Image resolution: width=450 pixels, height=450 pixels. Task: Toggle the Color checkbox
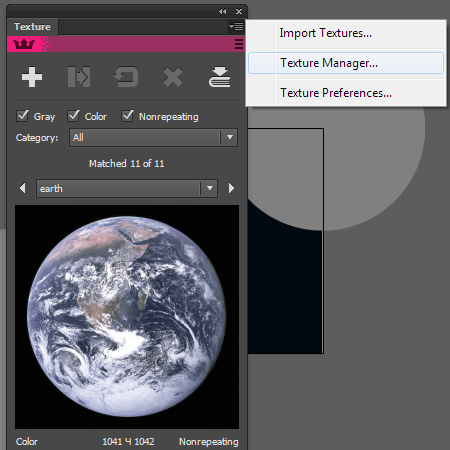point(73,116)
